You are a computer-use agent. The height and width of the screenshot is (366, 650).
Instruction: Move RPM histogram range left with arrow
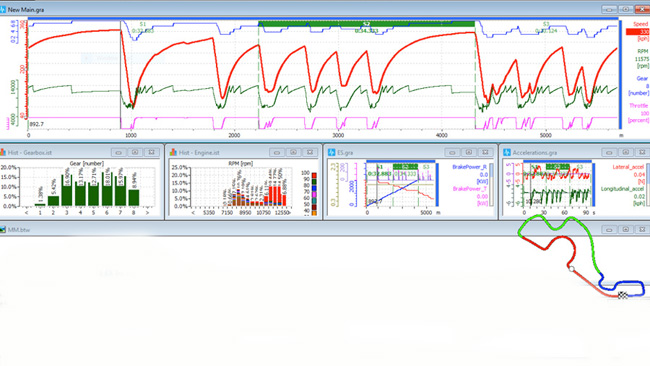click(x=193, y=213)
